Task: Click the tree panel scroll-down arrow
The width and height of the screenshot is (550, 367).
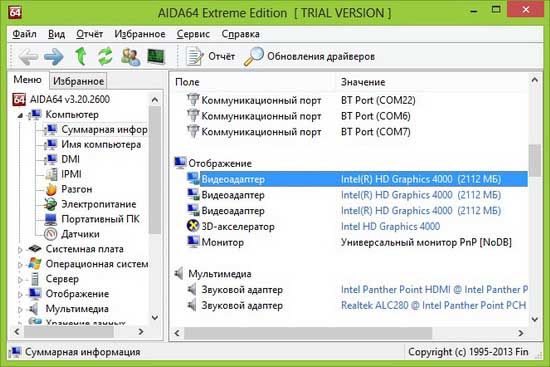Action: point(155,318)
